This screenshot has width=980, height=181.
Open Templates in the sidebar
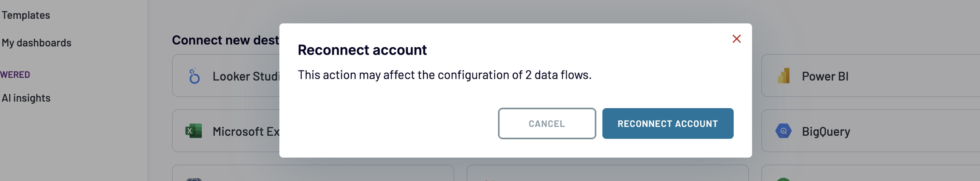(26, 15)
